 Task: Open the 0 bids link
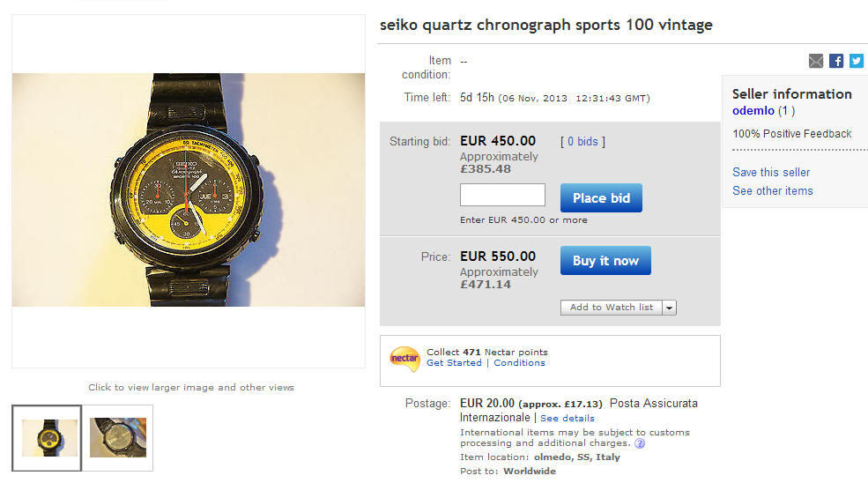(x=582, y=142)
